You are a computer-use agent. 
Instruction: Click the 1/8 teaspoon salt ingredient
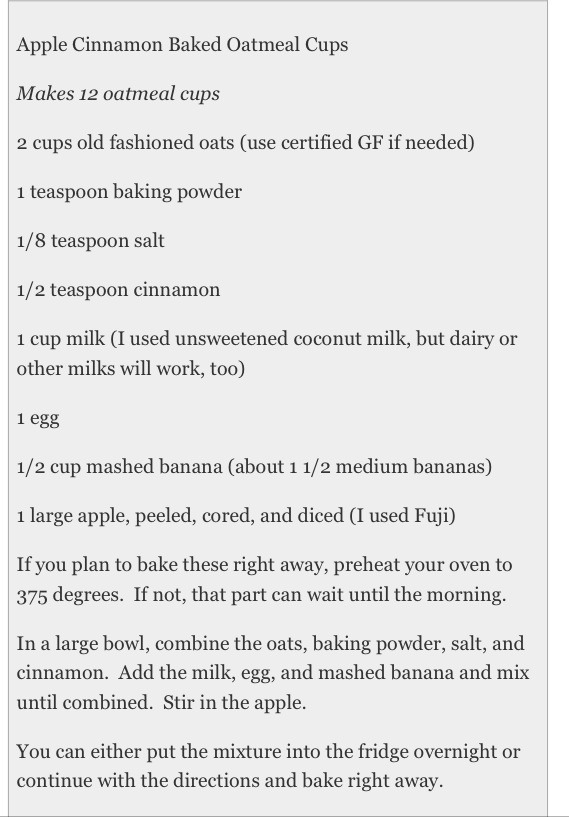[91, 241]
